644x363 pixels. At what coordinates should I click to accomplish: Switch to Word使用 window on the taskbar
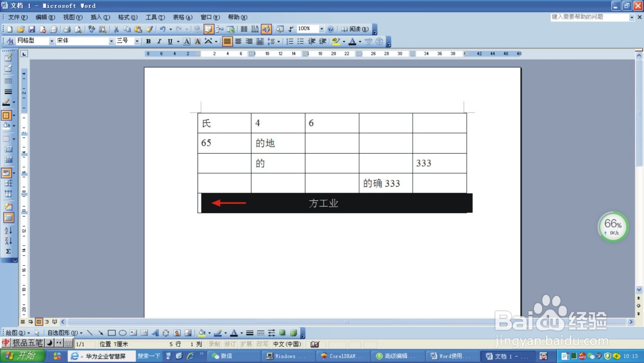452,356
